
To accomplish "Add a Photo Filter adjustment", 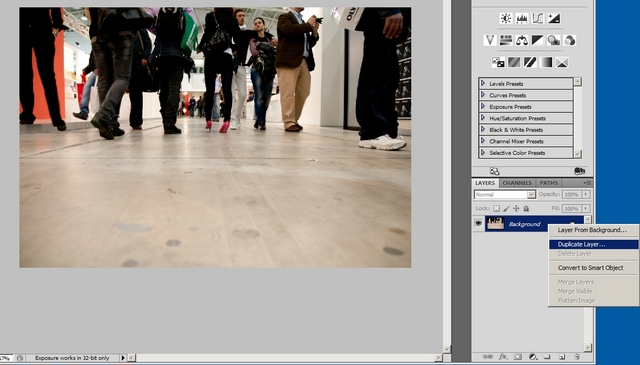I will pos(553,40).
